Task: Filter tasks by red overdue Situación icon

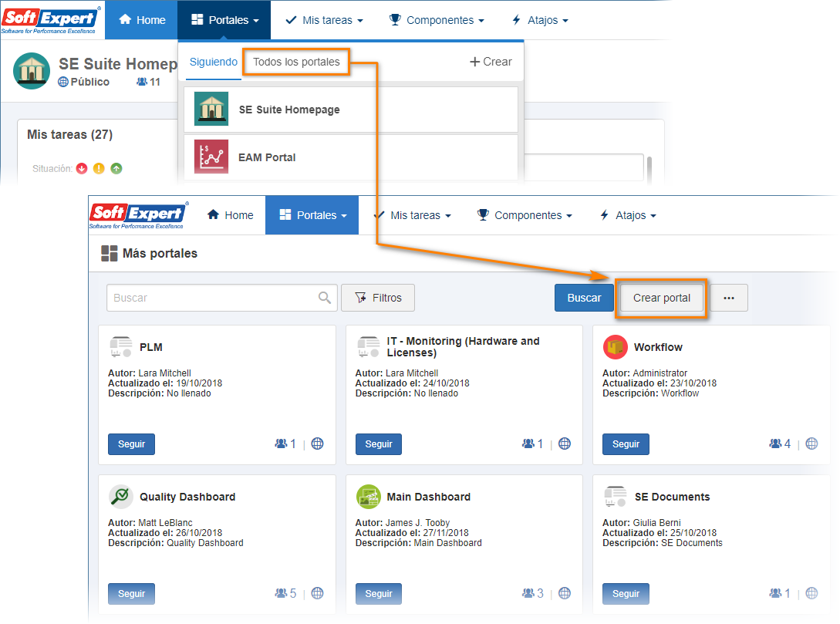Action: pyautogui.click(x=82, y=169)
